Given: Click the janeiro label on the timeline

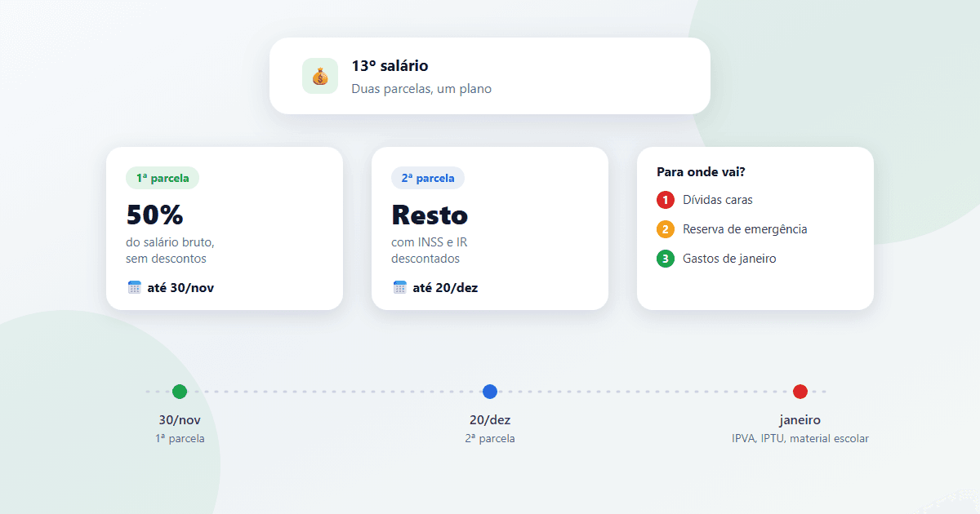Looking at the screenshot, I should (800, 420).
